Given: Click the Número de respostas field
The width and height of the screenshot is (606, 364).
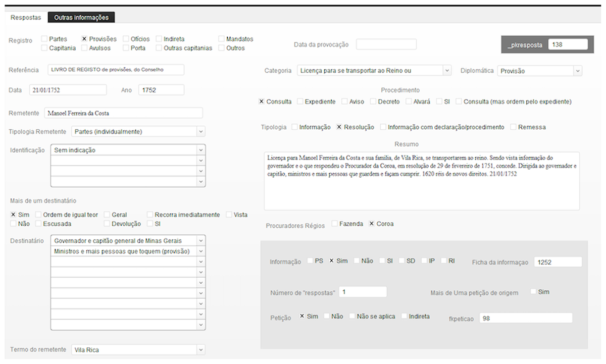Looking at the screenshot, I should point(363,292).
